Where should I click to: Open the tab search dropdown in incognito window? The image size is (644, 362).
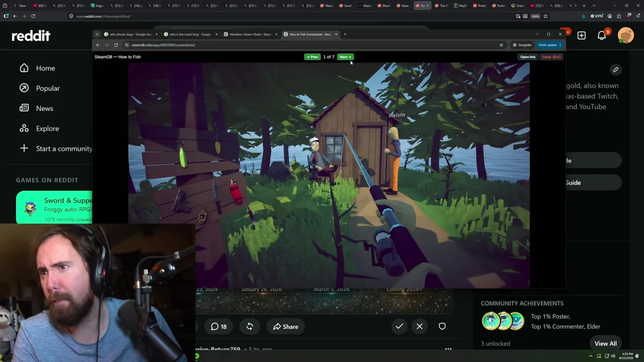point(97,34)
